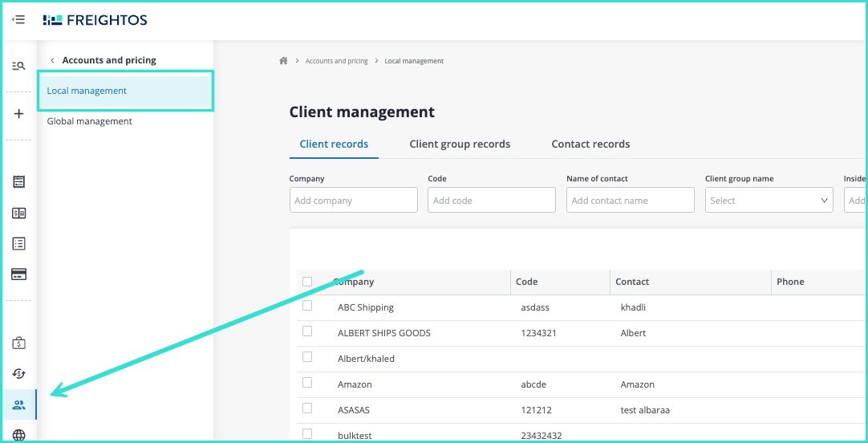Click the plus icon in sidebar
The height and width of the screenshot is (443, 868).
point(18,114)
